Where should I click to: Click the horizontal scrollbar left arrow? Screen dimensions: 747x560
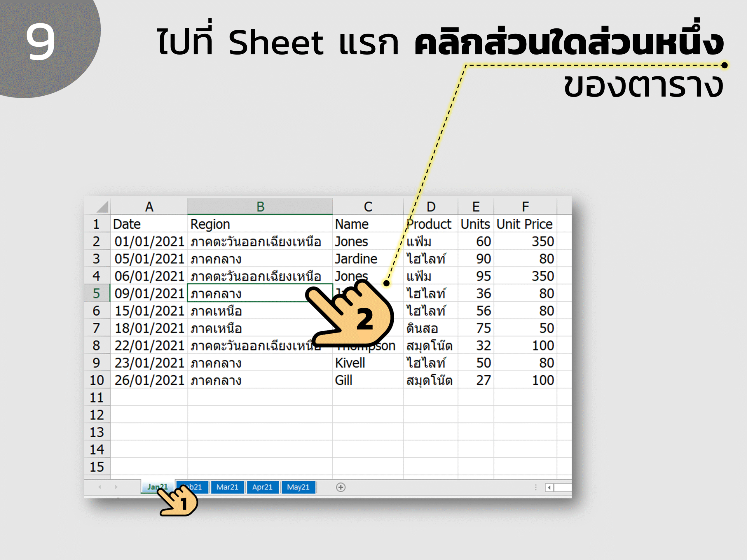(x=549, y=487)
